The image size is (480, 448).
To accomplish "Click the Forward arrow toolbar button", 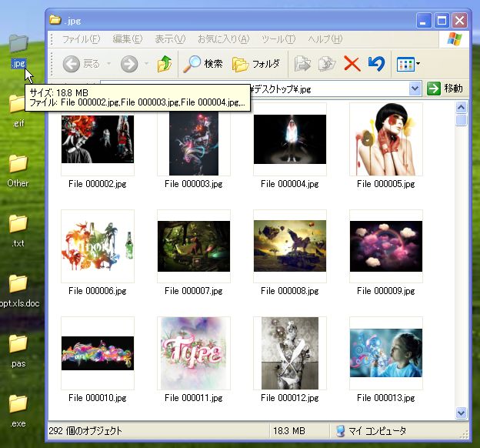I will [129, 64].
